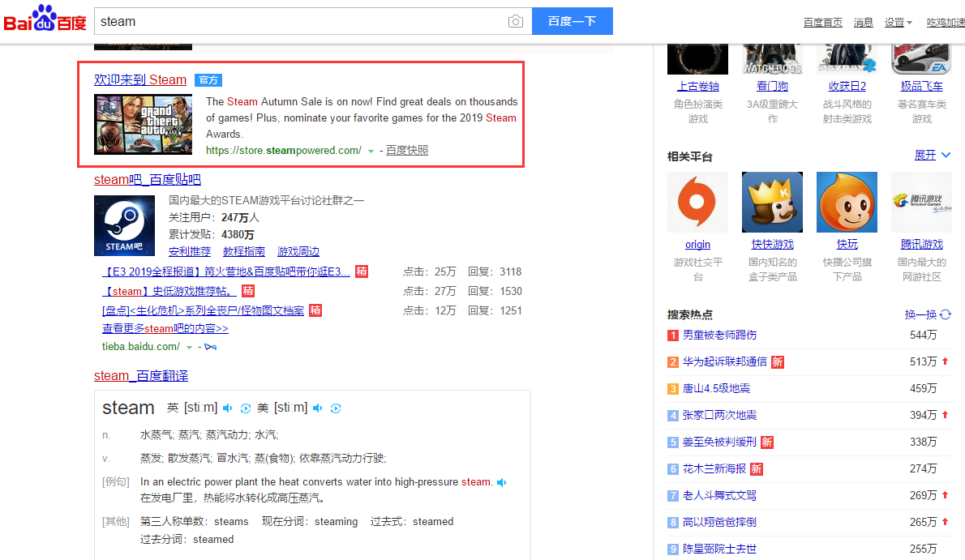Viewport: 965px width, 560px height.
Task: Click the repeat icon after British pronunciation
Action: point(246,408)
